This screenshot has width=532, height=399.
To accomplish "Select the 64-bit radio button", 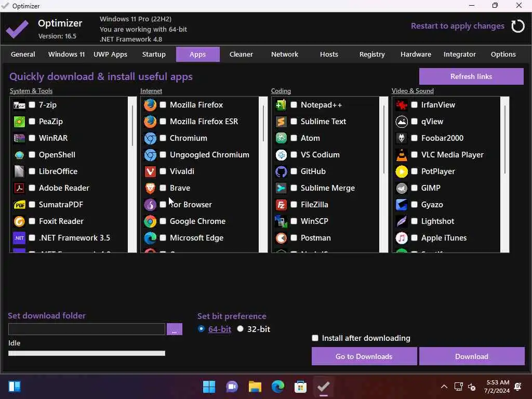I will click(201, 329).
